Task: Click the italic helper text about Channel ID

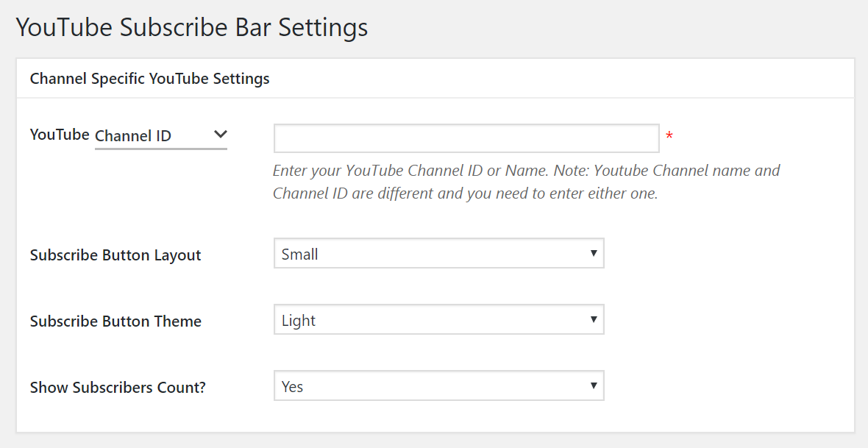Action: click(526, 182)
